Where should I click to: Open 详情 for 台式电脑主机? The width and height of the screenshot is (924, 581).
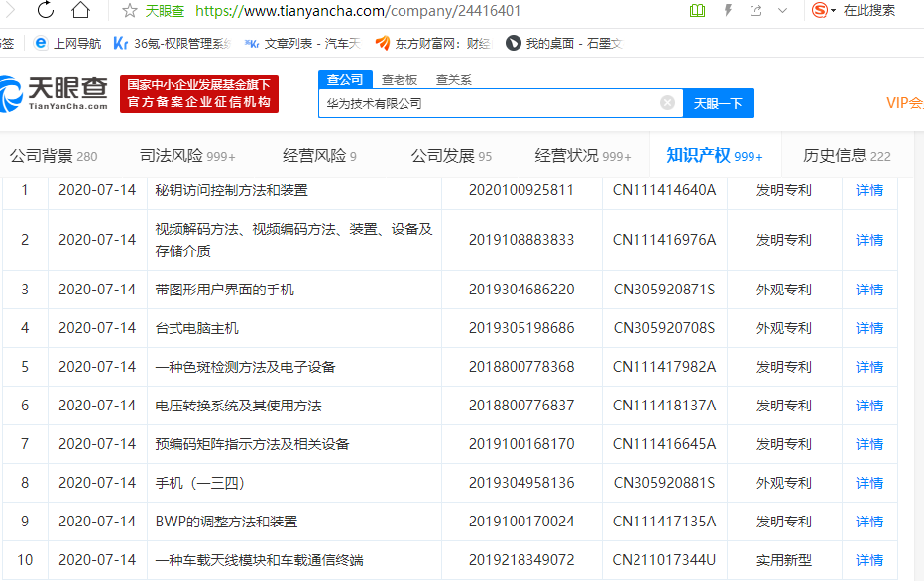[869, 328]
